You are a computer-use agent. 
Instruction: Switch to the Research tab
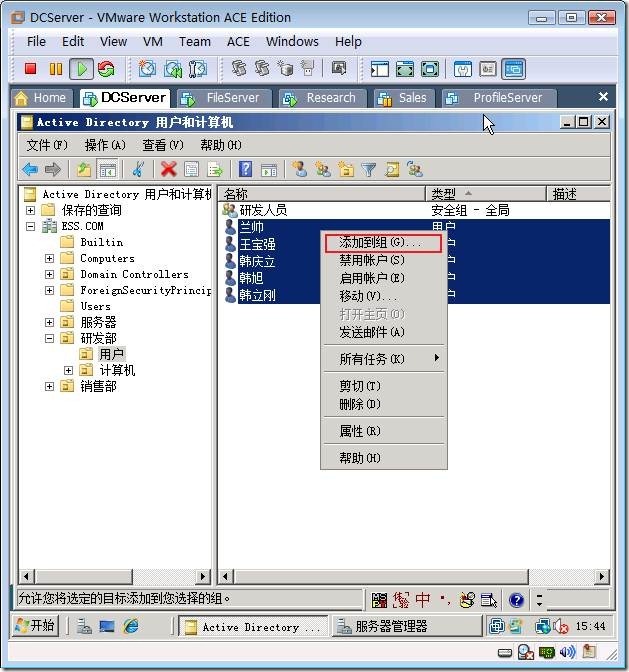(323, 98)
